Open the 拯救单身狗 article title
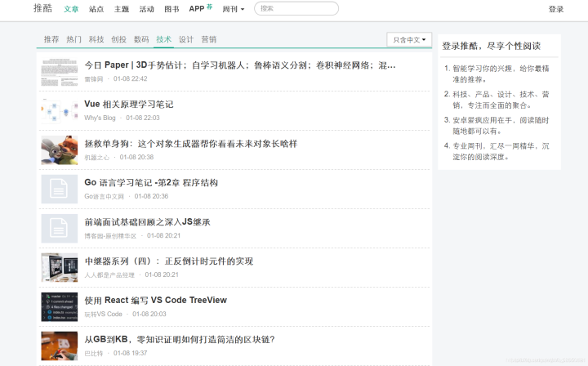The image size is (588, 366). point(190,144)
